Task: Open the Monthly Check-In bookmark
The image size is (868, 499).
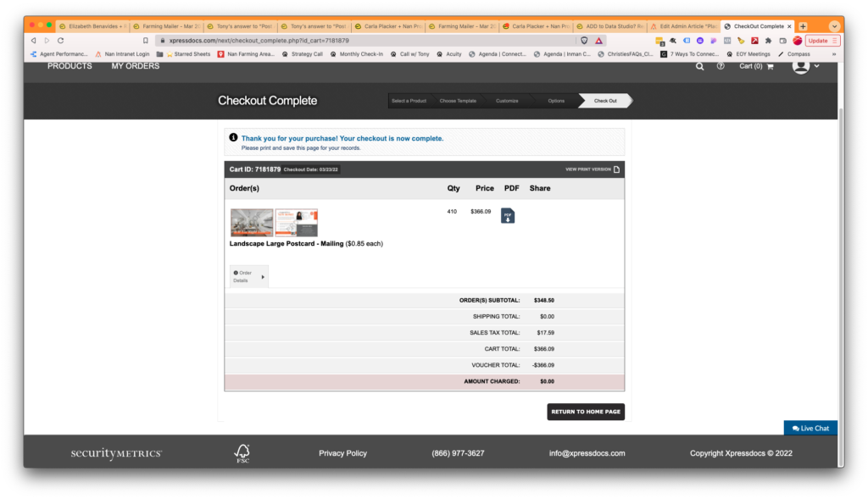Action: (357, 54)
